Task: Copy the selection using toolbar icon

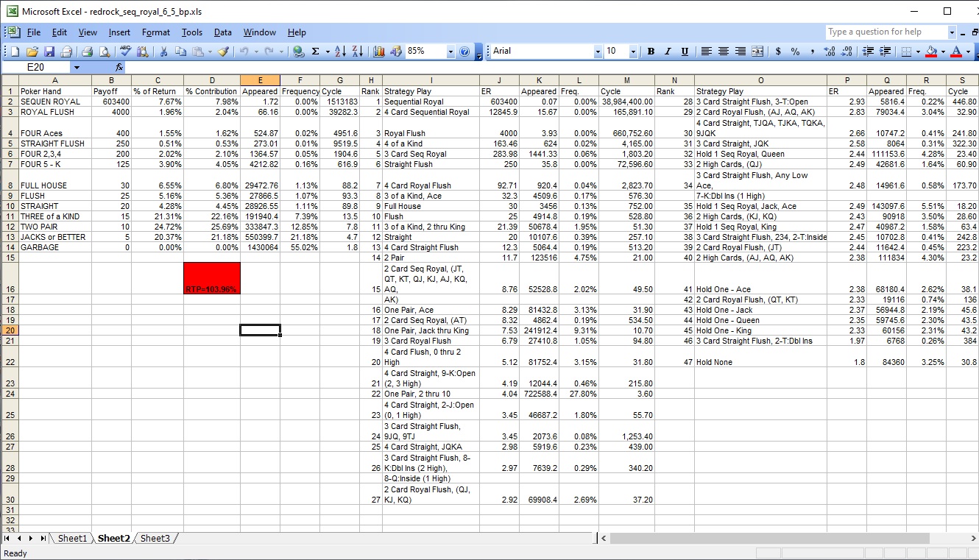Action: tap(180, 52)
